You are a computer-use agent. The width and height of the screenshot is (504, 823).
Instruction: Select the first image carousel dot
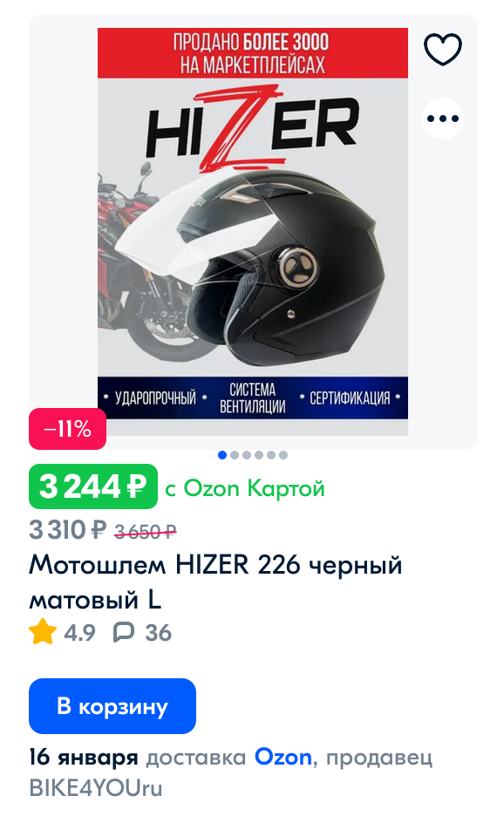(x=222, y=455)
